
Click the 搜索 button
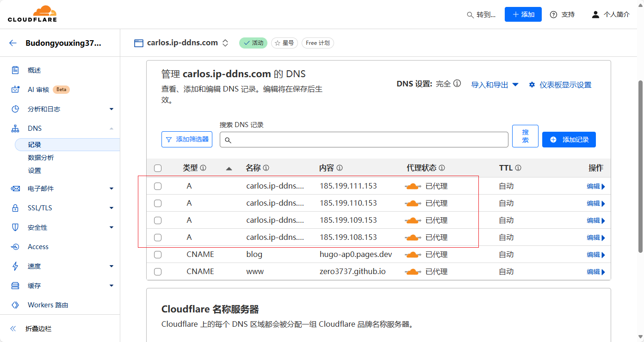point(525,136)
